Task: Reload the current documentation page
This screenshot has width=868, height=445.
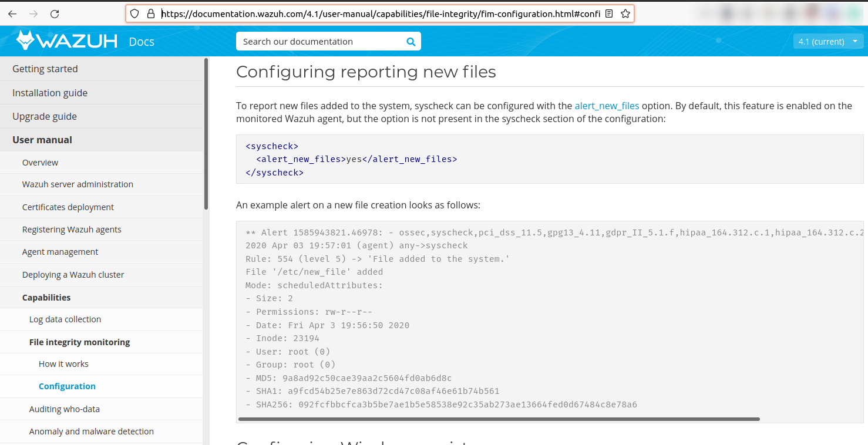Action: [x=54, y=13]
